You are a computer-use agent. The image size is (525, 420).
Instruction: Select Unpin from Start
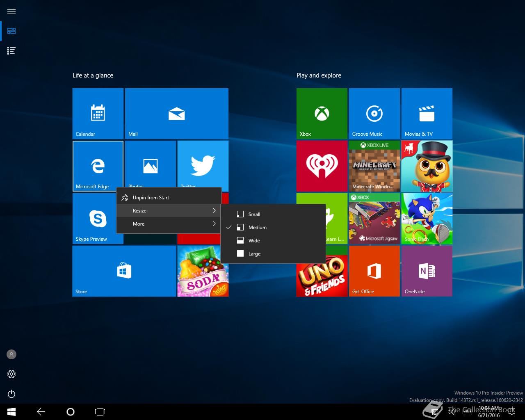coord(169,198)
